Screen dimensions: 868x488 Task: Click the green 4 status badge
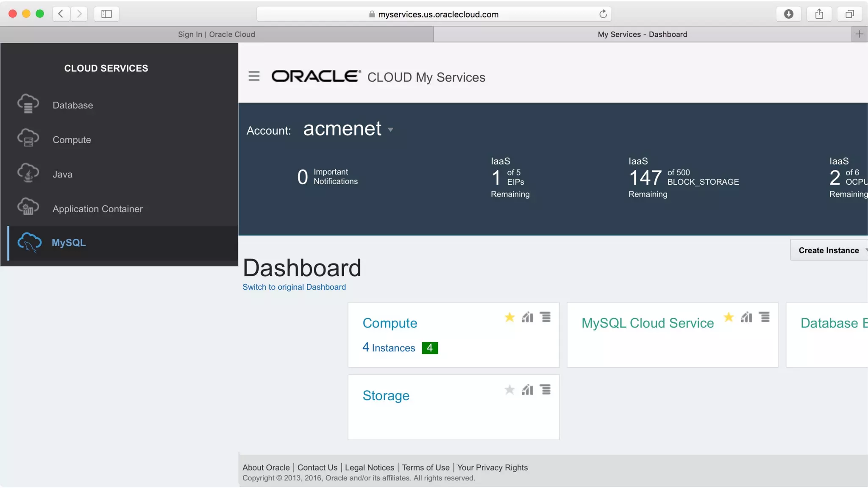click(430, 348)
